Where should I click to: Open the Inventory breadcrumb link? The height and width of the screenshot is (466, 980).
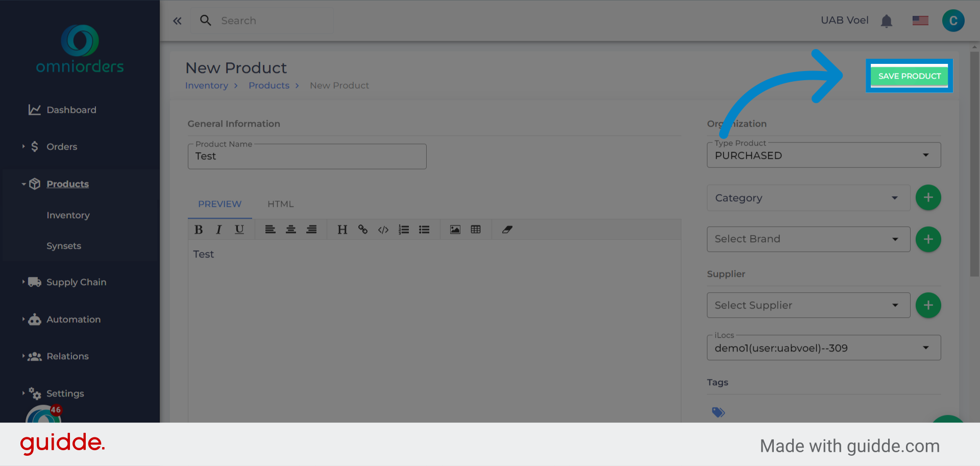pyautogui.click(x=206, y=85)
